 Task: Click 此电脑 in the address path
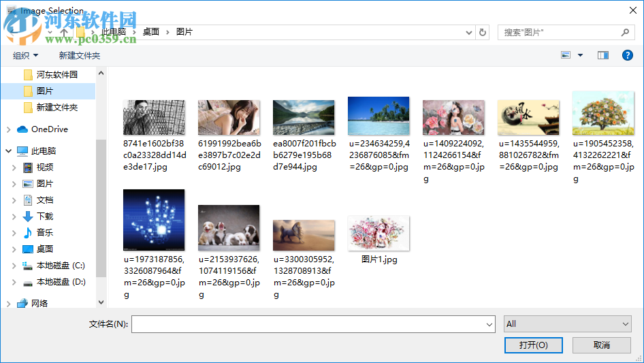(x=114, y=32)
